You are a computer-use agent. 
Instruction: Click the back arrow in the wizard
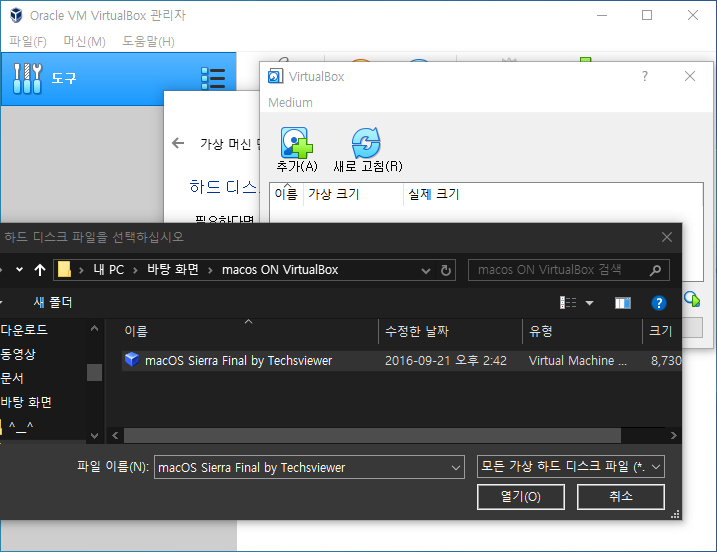click(x=178, y=143)
